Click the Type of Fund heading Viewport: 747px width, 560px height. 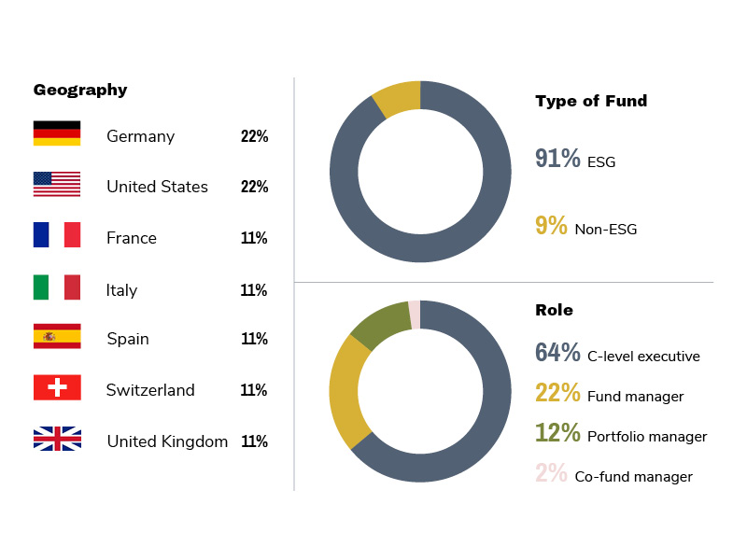pyautogui.click(x=591, y=101)
